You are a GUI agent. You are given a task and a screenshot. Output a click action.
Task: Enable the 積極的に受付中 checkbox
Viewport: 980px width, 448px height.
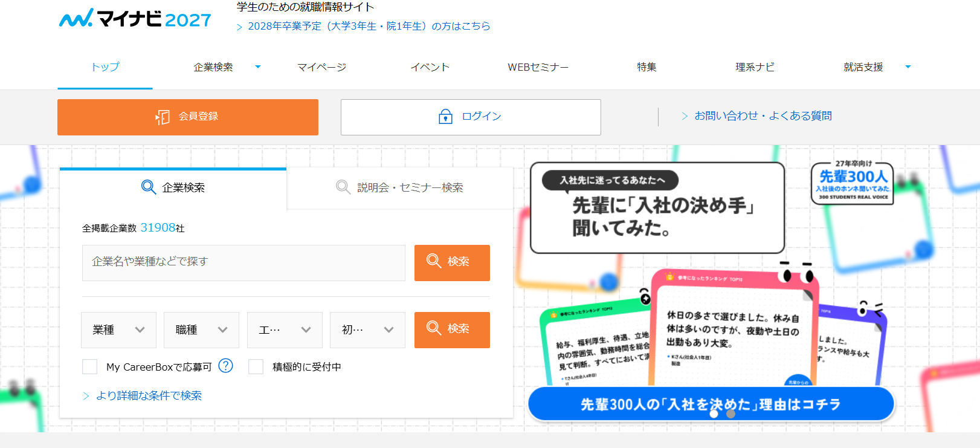(256, 366)
